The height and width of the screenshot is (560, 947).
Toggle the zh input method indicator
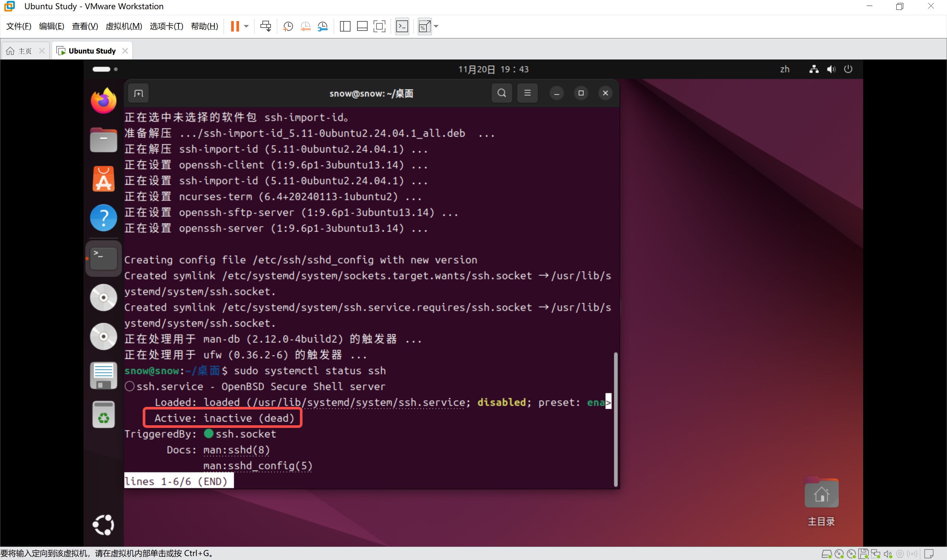tap(785, 69)
